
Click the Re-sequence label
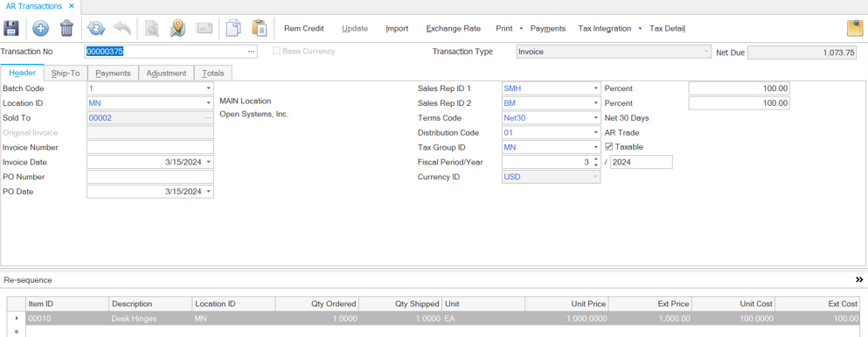coord(28,280)
